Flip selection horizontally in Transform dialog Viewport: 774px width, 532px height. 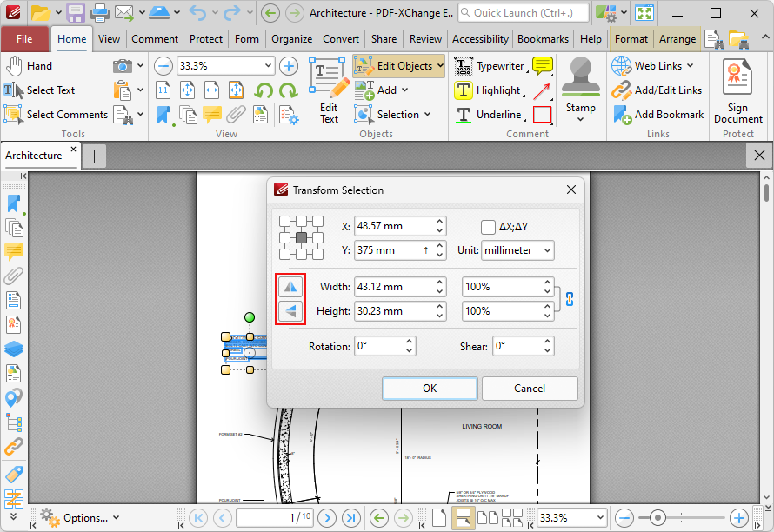290,287
